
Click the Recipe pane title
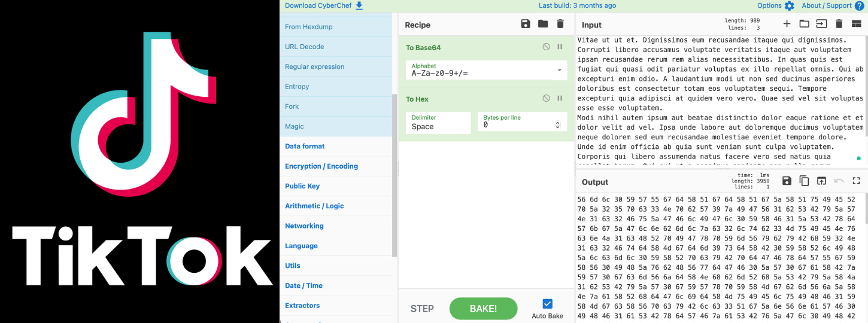418,25
